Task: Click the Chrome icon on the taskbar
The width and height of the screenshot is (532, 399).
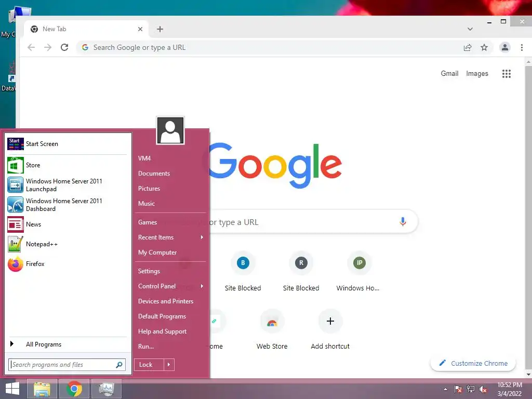Action: tap(74, 389)
